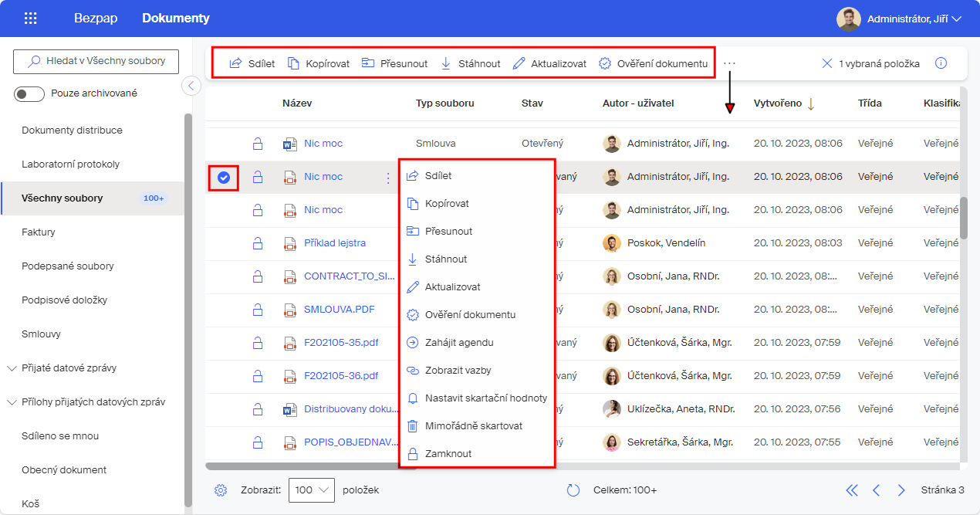Select Aktualizovat in the context menu
The image size is (980, 515).
[477, 287]
